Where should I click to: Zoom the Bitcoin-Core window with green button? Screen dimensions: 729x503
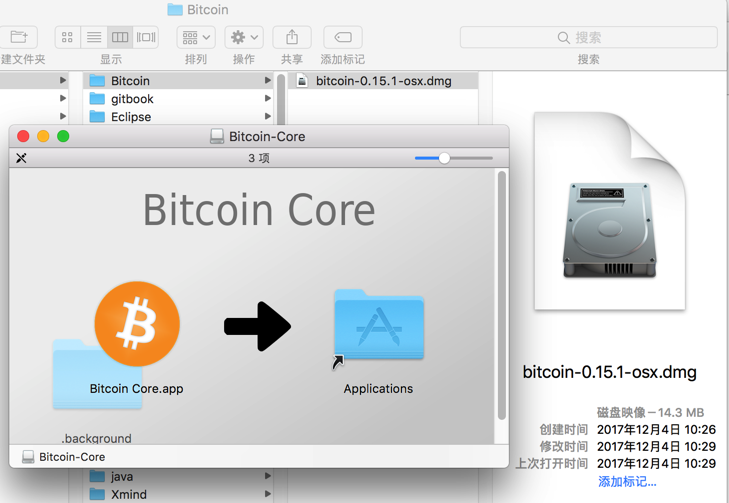tap(63, 136)
